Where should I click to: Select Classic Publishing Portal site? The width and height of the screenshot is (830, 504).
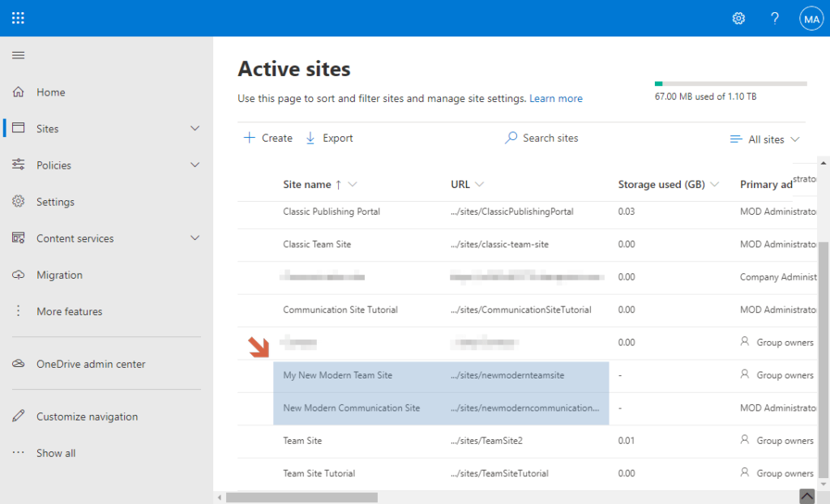[x=332, y=211]
